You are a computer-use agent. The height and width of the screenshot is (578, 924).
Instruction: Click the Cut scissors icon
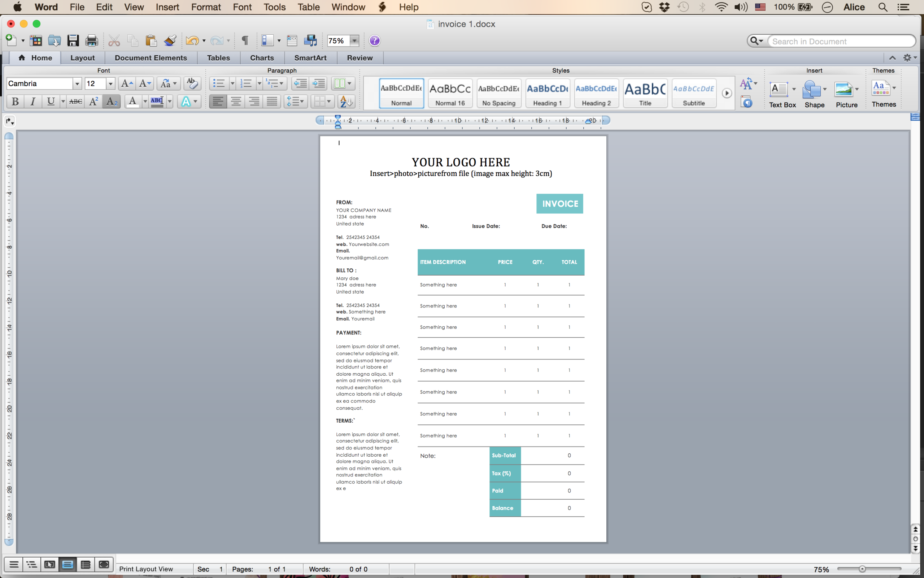[114, 40]
